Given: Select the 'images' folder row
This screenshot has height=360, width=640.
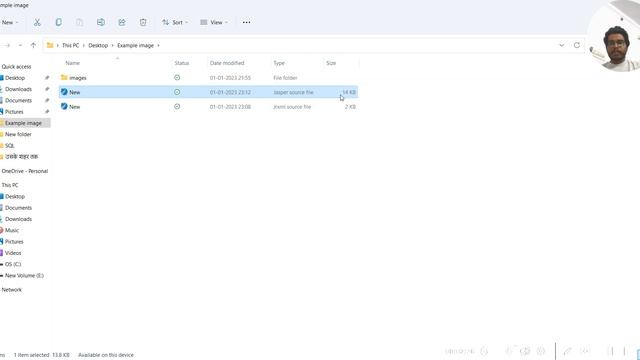Looking at the screenshot, I should coord(208,78).
